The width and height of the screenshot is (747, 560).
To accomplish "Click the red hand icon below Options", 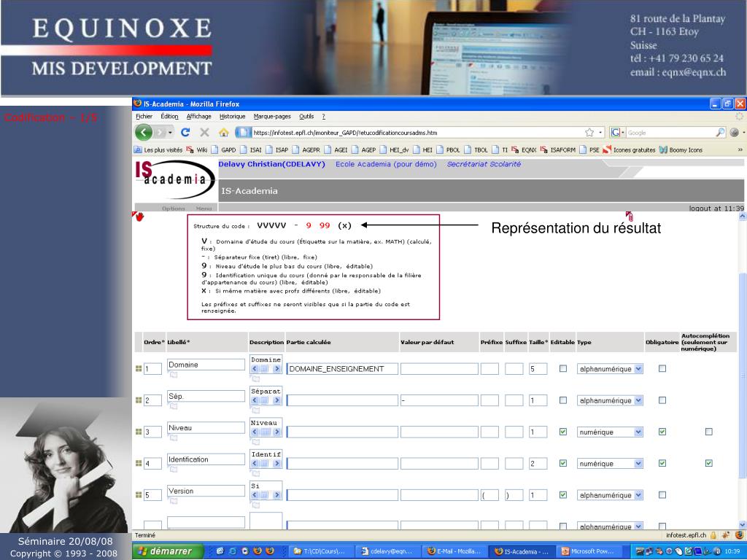I will 139,217.
